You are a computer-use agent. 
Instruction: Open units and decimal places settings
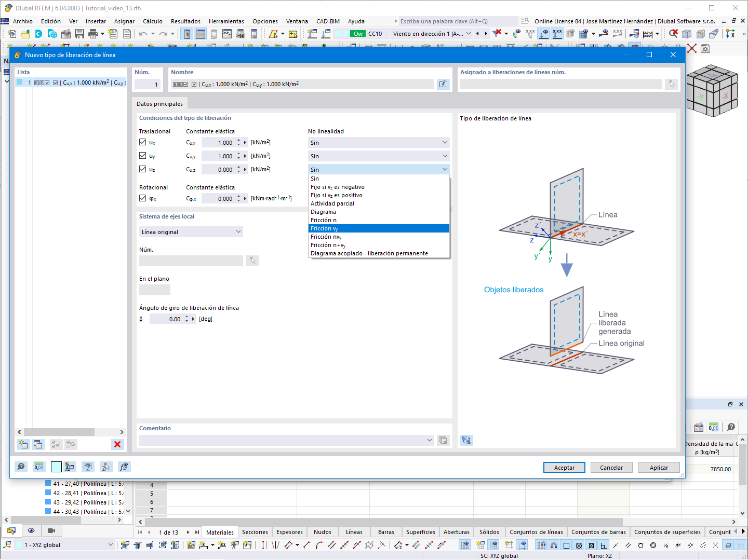[x=39, y=467]
